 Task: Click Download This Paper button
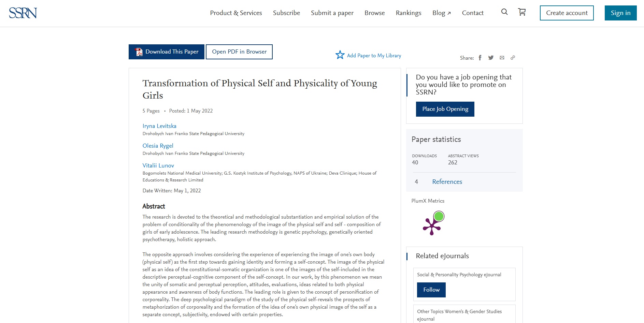pyautogui.click(x=167, y=52)
